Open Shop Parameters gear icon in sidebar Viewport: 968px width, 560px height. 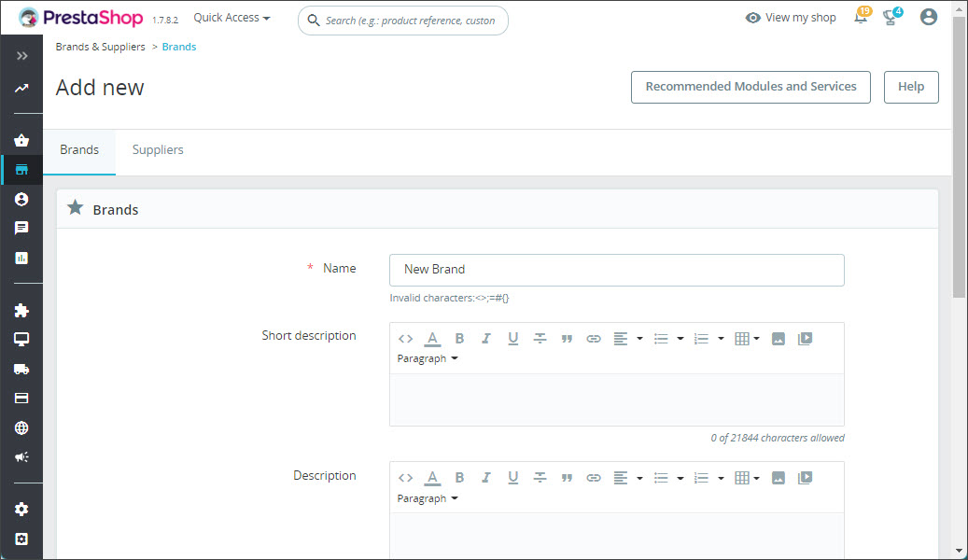[21, 510]
